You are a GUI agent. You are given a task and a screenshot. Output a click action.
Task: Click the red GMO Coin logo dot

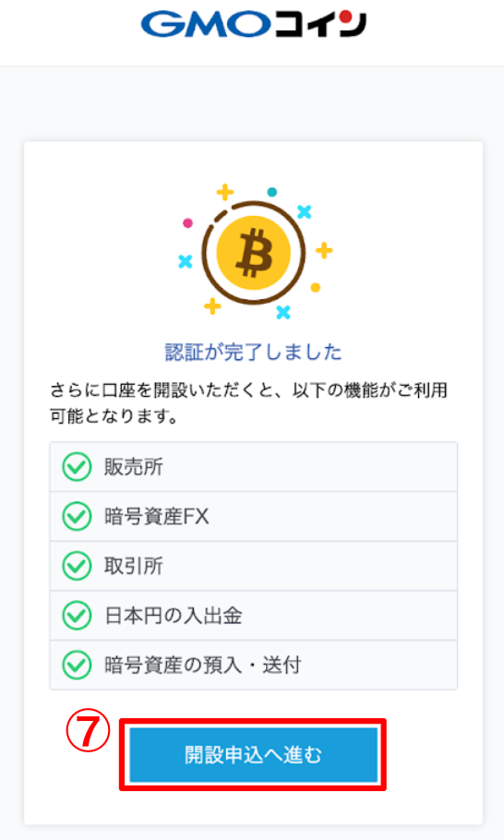pyautogui.click(x=345, y=17)
